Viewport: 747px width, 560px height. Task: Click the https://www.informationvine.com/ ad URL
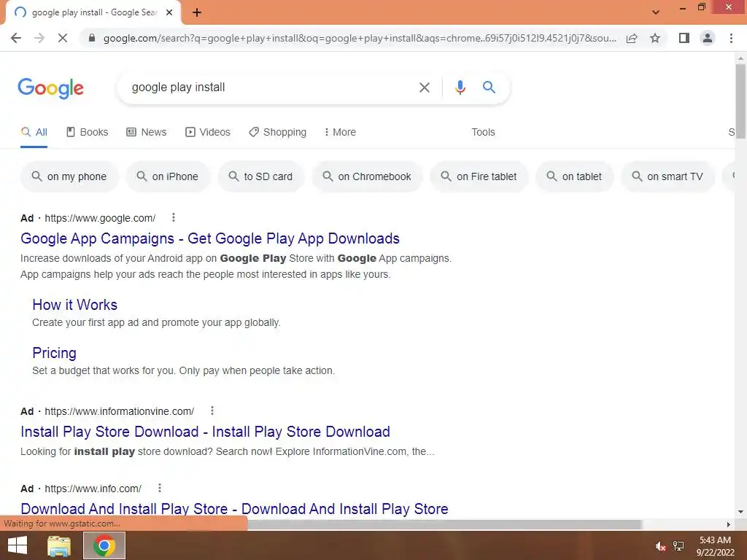click(x=119, y=411)
